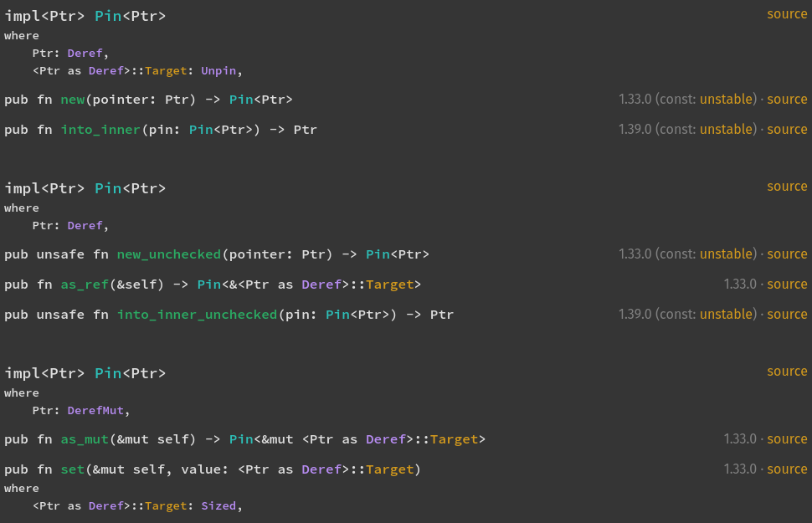Open the 'set' method link

pos(72,469)
